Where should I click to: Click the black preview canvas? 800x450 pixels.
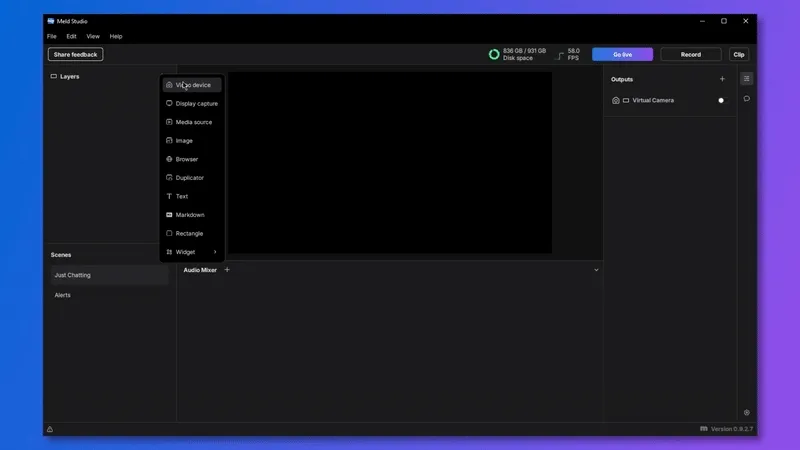(x=390, y=162)
